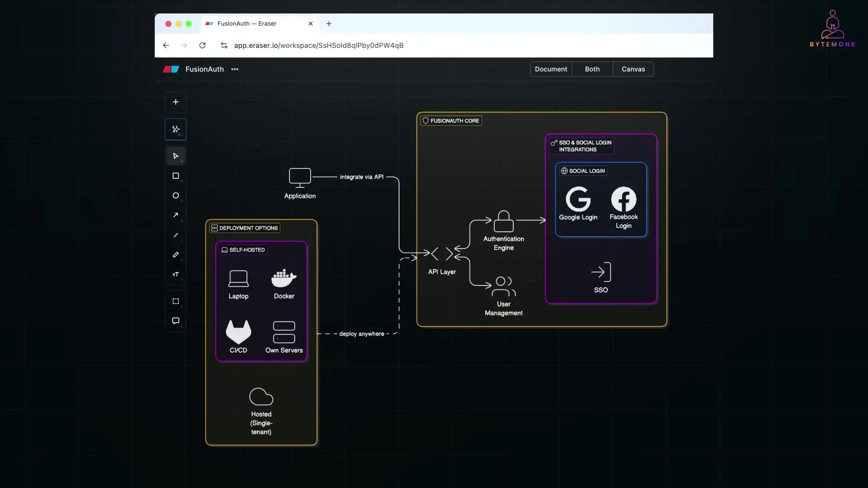Open the three-dot file options menu
The width and height of the screenshot is (868, 488).
235,69
